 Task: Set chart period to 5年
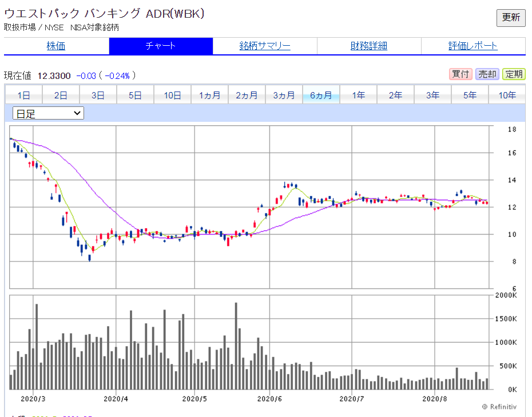click(470, 96)
